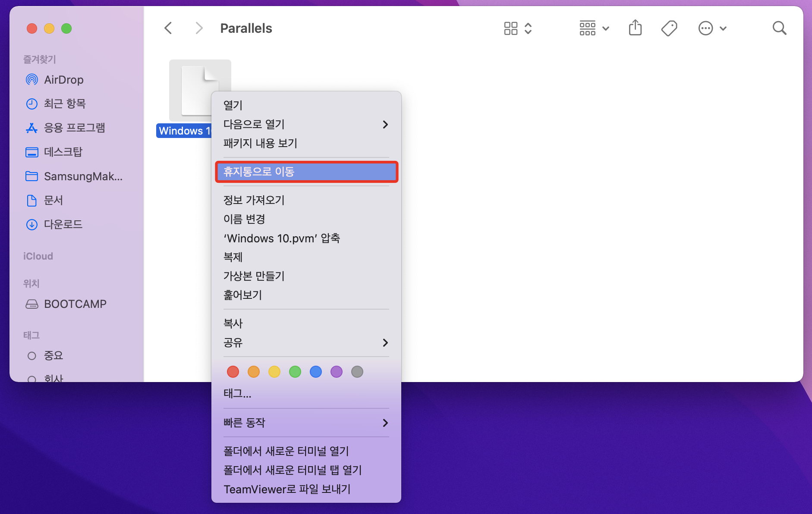This screenshot has height=514, width=812.
Task: Choose TeamViewer로 파일 보내기
Action: pos(306,489)
